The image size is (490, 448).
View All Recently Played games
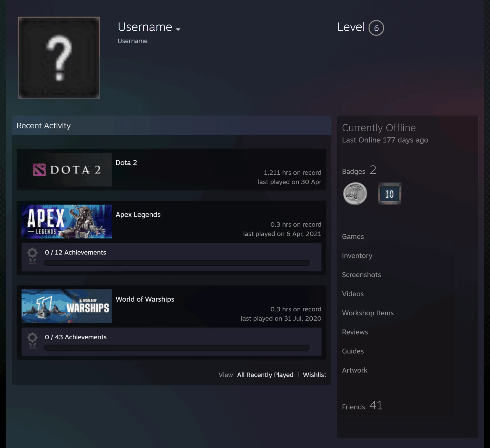point(265,375)
